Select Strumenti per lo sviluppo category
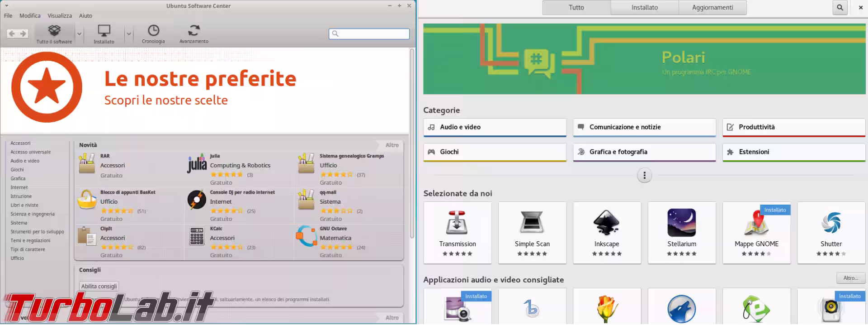 pos(37,232)
